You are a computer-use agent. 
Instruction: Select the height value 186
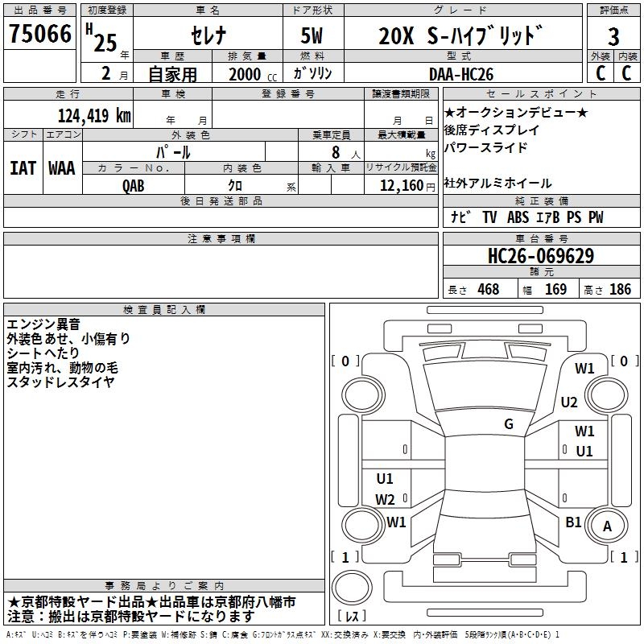(x=620, y=289)
